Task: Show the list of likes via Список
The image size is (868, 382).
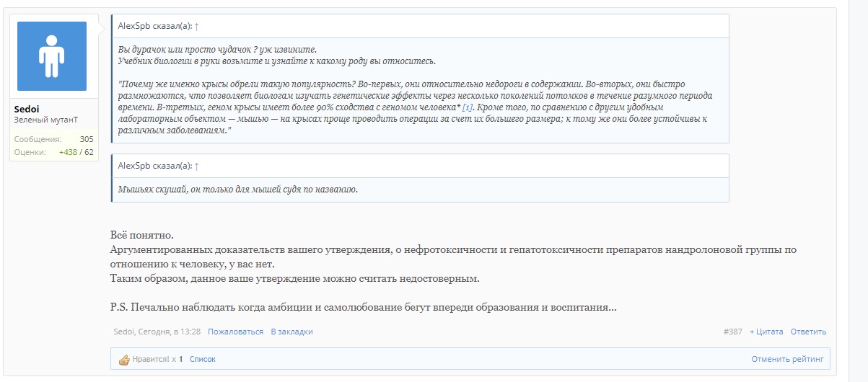Action: [x=202, y=359]
